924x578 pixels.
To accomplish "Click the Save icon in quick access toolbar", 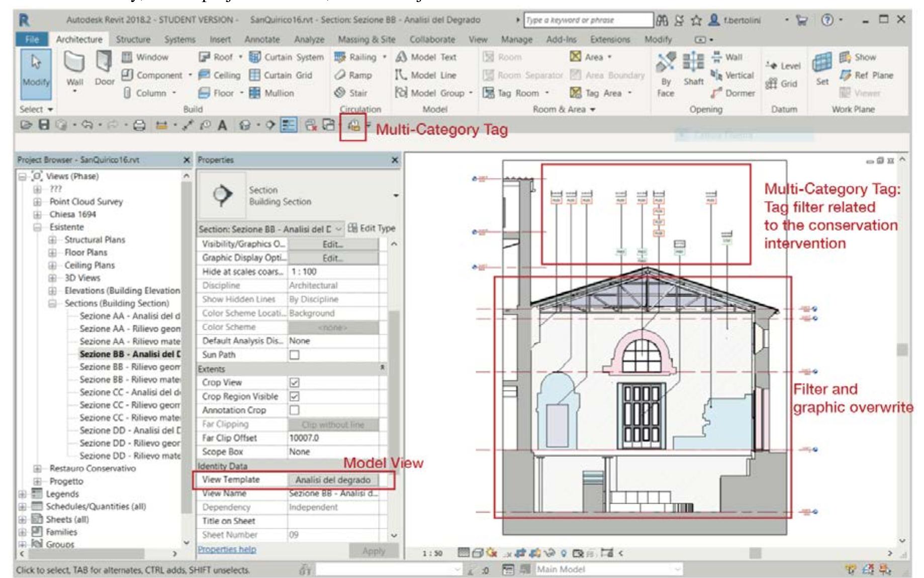I will pos(44,125).
